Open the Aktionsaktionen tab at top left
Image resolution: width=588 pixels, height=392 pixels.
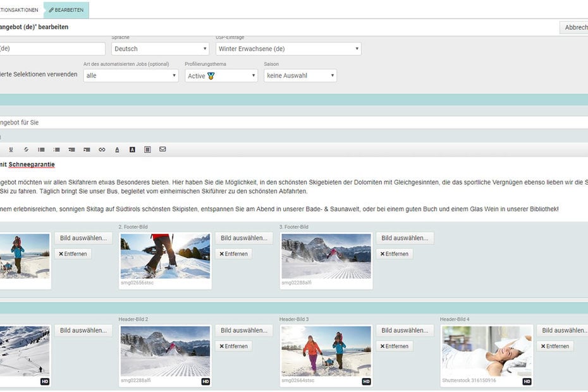[19, 10]
